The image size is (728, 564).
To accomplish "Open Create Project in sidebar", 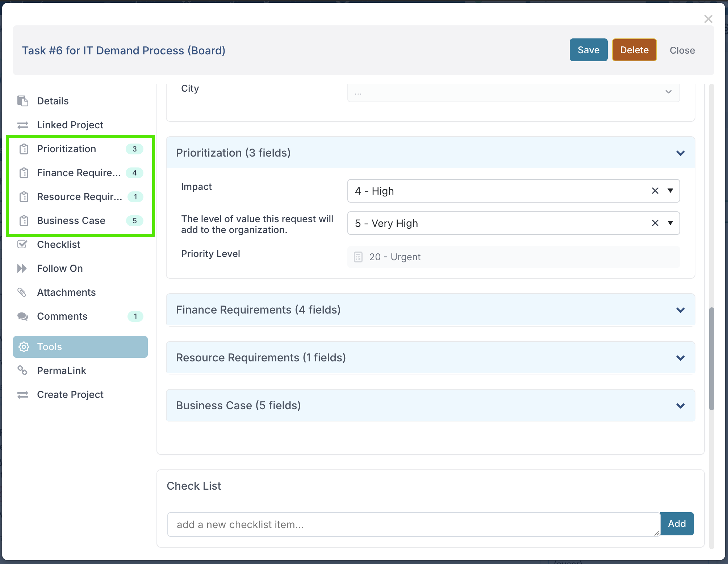I will (x=70, y=394).
